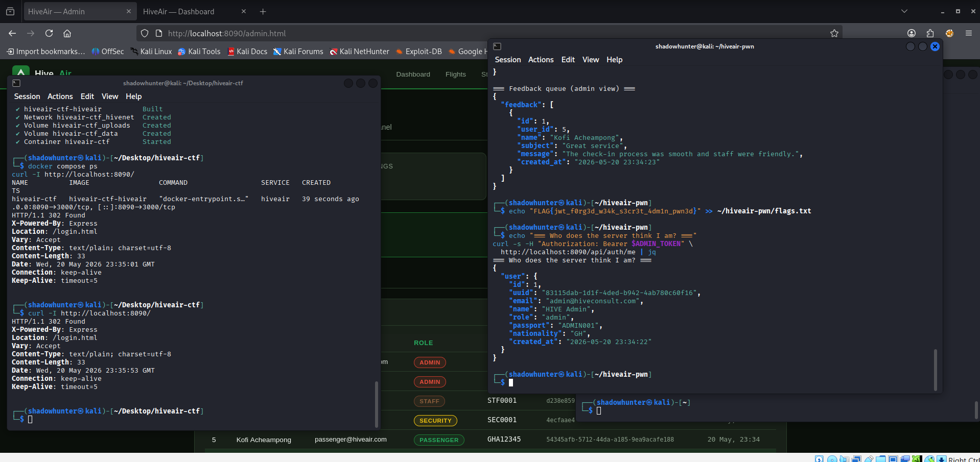Click the email passenger@hiveair.com

(351, 440)
